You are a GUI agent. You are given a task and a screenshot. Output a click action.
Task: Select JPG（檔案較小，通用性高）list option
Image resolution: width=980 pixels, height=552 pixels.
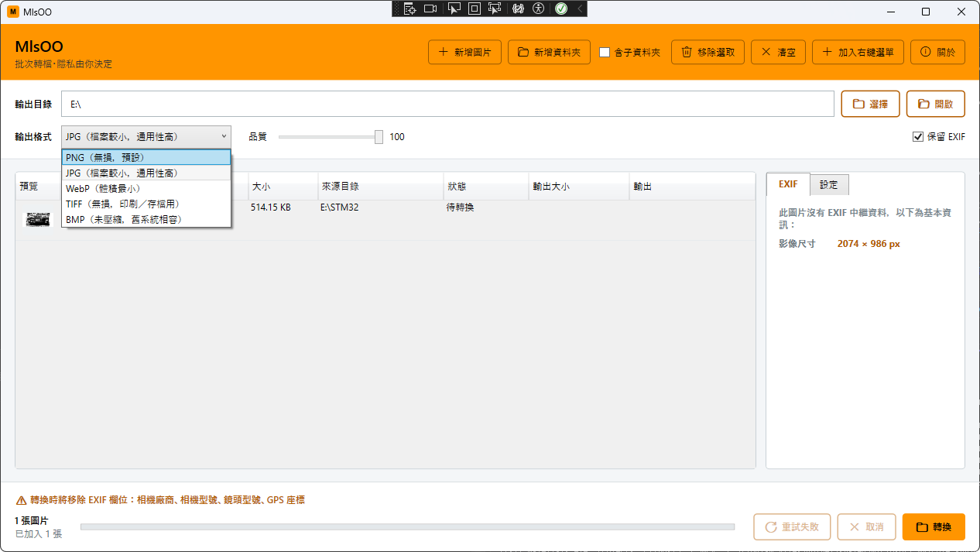[146, 173]
